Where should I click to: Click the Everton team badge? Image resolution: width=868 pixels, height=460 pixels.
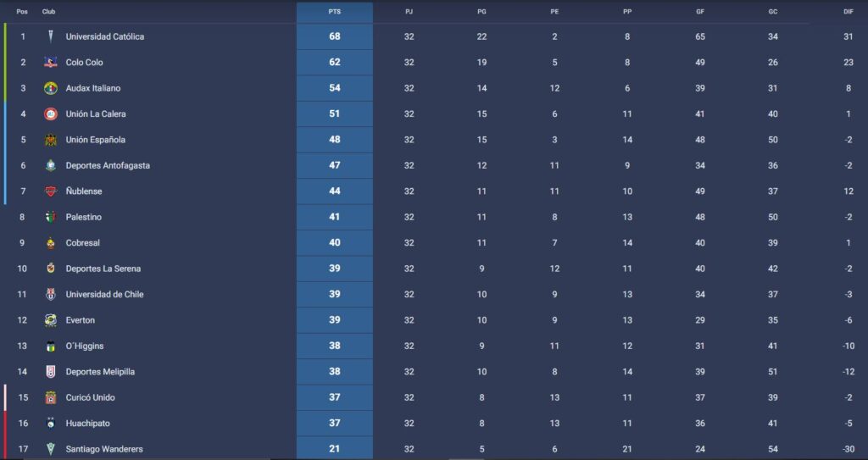(x=50, y=320)
